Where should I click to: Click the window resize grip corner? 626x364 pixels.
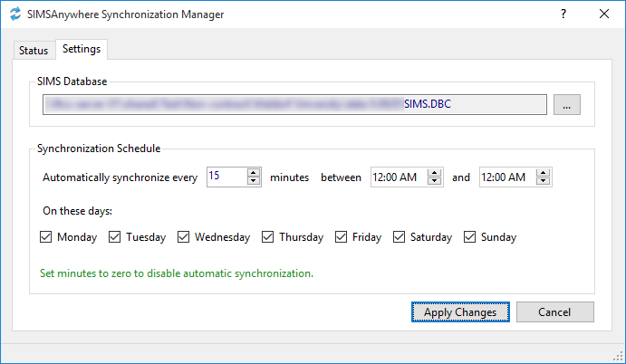(618, 356)
